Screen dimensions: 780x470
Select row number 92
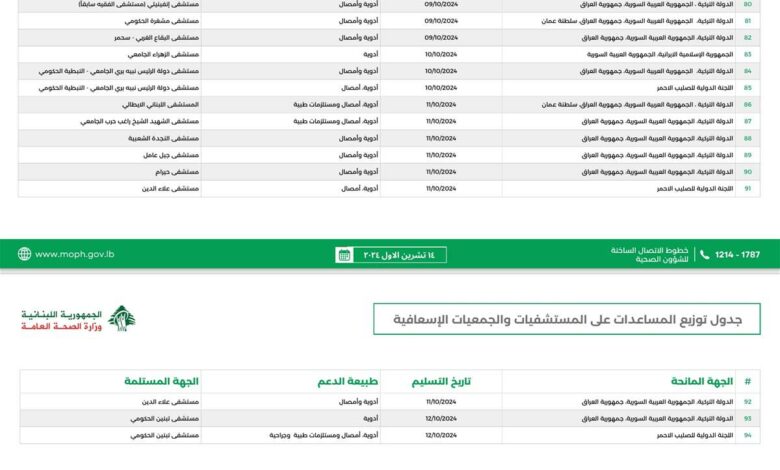tap(748, 402)
